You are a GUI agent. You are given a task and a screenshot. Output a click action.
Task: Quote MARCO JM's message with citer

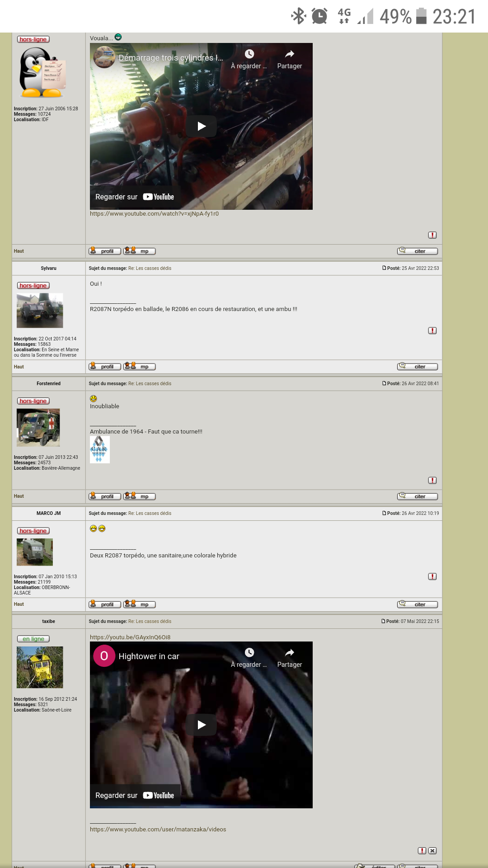[x=418, y=604]
